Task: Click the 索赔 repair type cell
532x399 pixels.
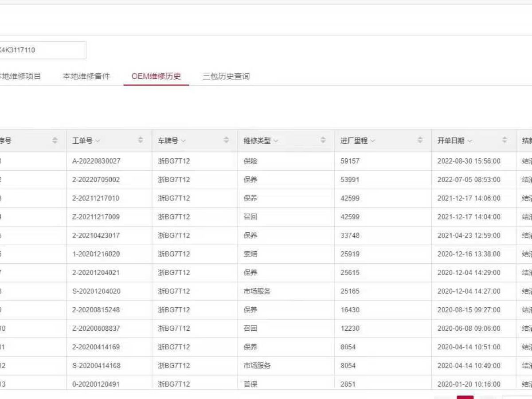Action: click(x=250, y=254)
